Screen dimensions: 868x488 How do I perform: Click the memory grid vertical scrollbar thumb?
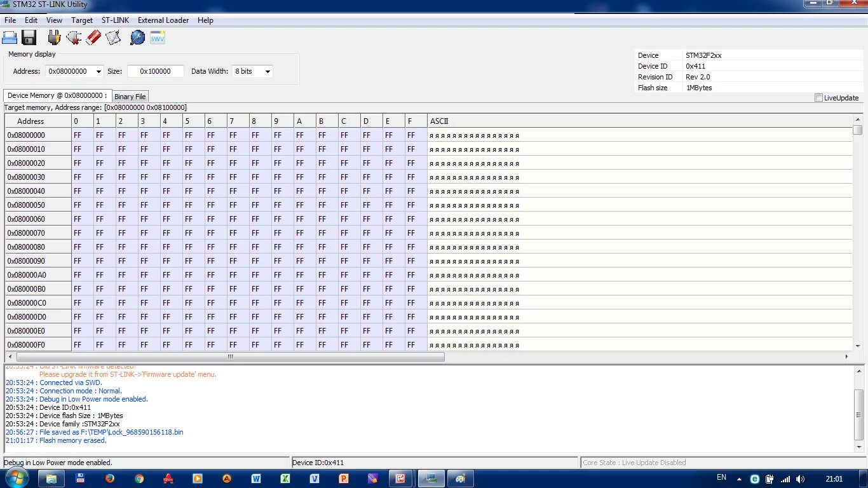tap(858, 130)
